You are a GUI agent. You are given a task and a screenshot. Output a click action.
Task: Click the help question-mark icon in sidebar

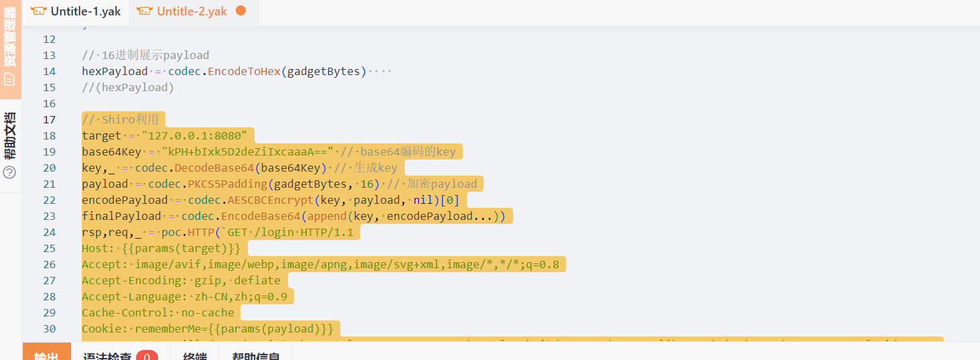[x=9, y=172]
